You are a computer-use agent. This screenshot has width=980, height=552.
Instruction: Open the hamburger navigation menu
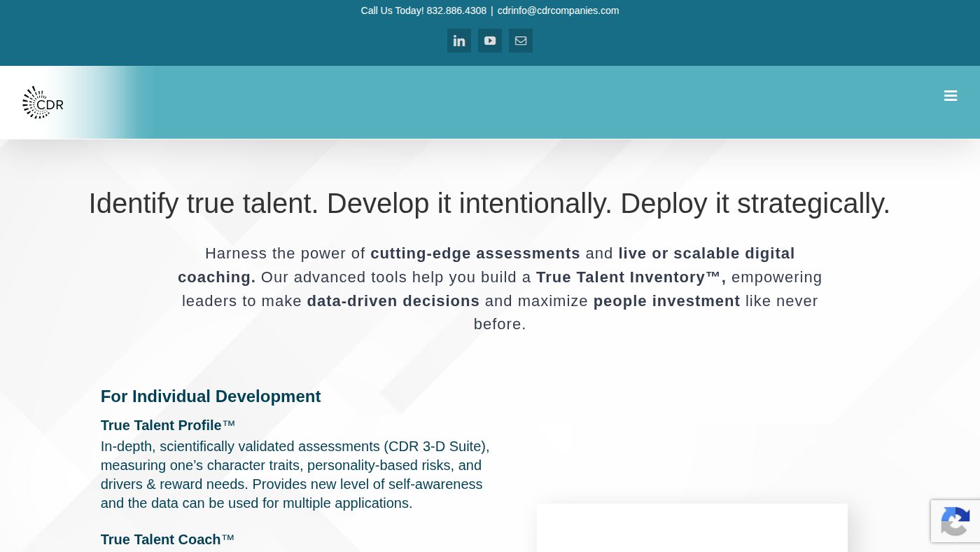point(951,96)
